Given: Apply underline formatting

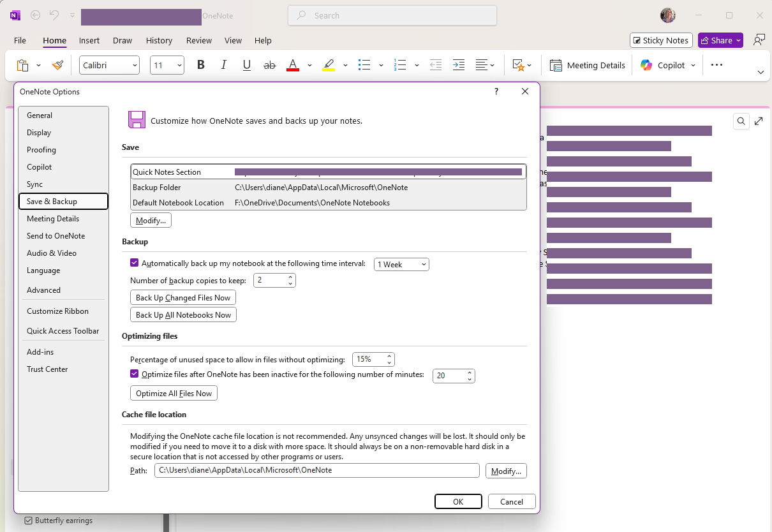Looking at the screenshot, I should (x=246, y=64).
